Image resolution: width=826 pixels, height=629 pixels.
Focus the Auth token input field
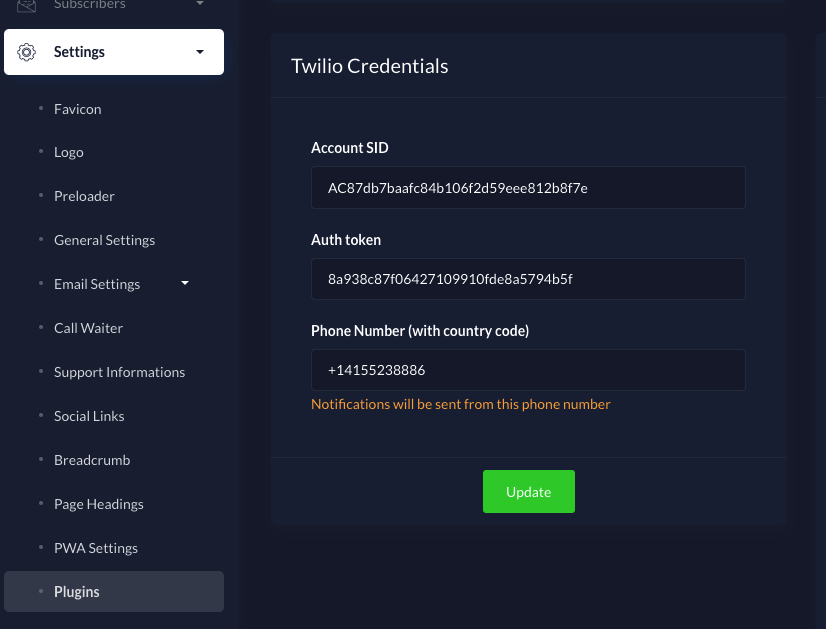coord(528,279)
